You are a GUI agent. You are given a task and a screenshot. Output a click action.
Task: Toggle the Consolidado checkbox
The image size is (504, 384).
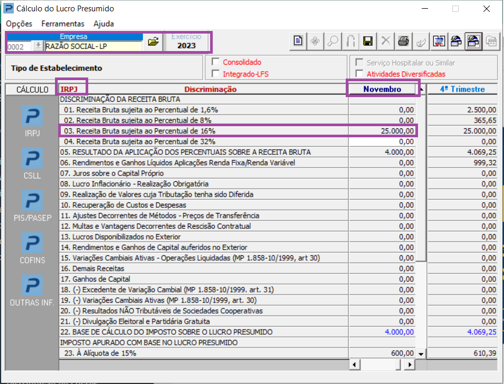click(x=216, y=62)
